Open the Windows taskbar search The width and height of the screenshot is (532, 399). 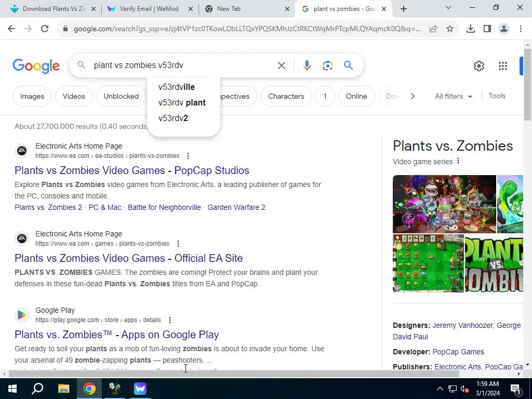point(37,389)
